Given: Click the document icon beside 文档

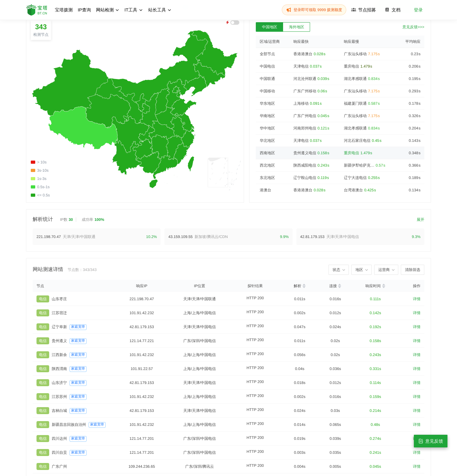Looking at the screenshot, I should tap(387, 10).
